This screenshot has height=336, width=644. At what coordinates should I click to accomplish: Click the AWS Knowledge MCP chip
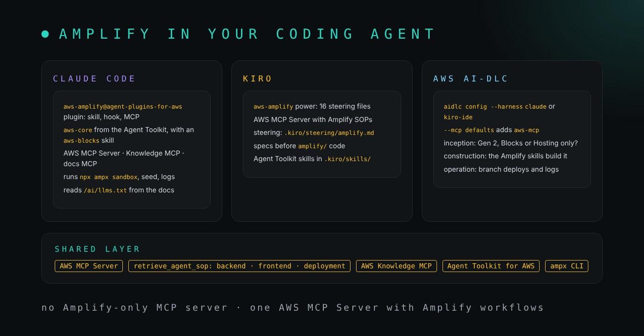pos(397,266)
